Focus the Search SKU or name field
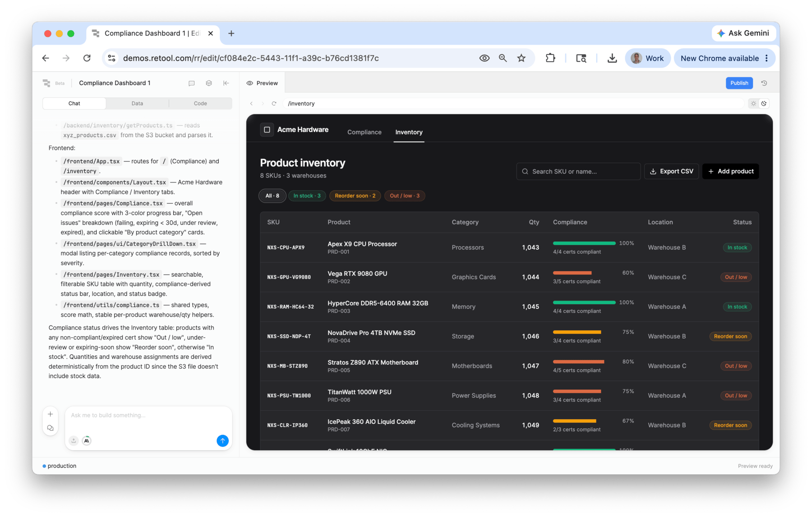The width and height of the screenshot is (812, 517). point(578,171)
